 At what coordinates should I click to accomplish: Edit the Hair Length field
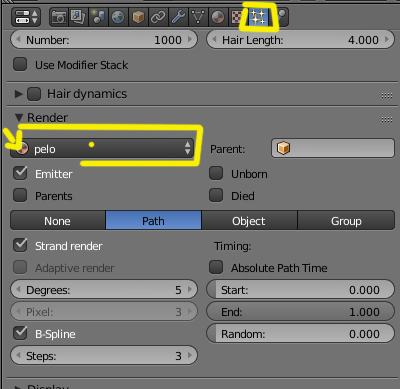click(300, 40)
